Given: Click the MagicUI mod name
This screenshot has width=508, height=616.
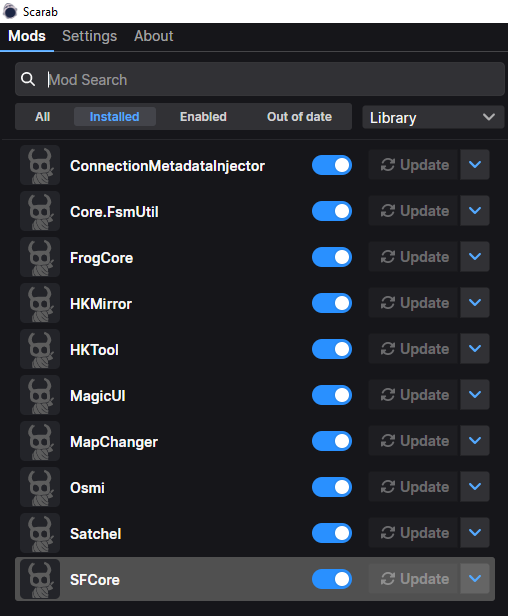Looking at the screenshot, I should coord(98,396).
